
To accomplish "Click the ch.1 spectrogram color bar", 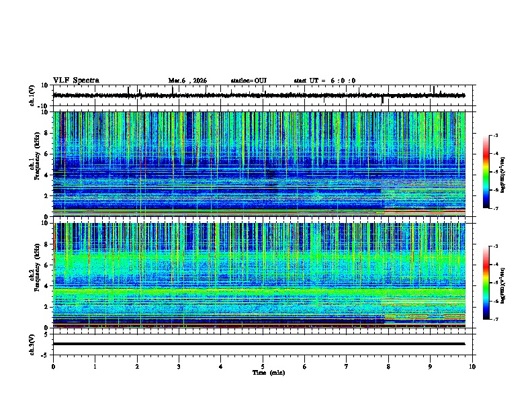I will (486, 172).
